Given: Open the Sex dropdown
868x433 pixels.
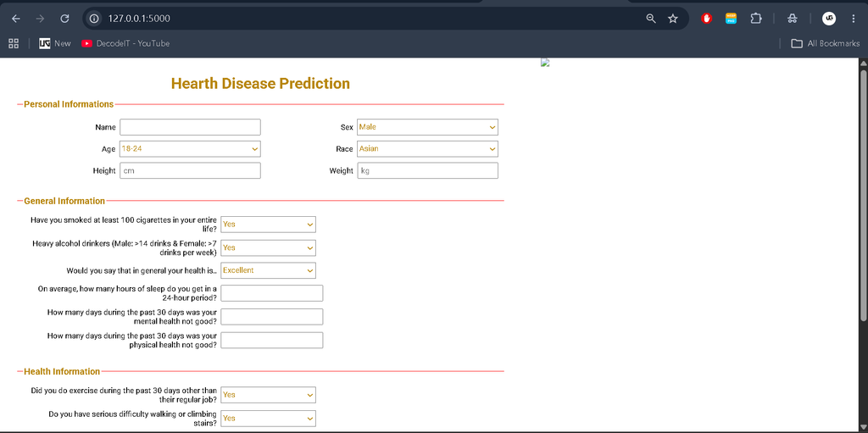Looking at the screenshot, I should [427, 127].
